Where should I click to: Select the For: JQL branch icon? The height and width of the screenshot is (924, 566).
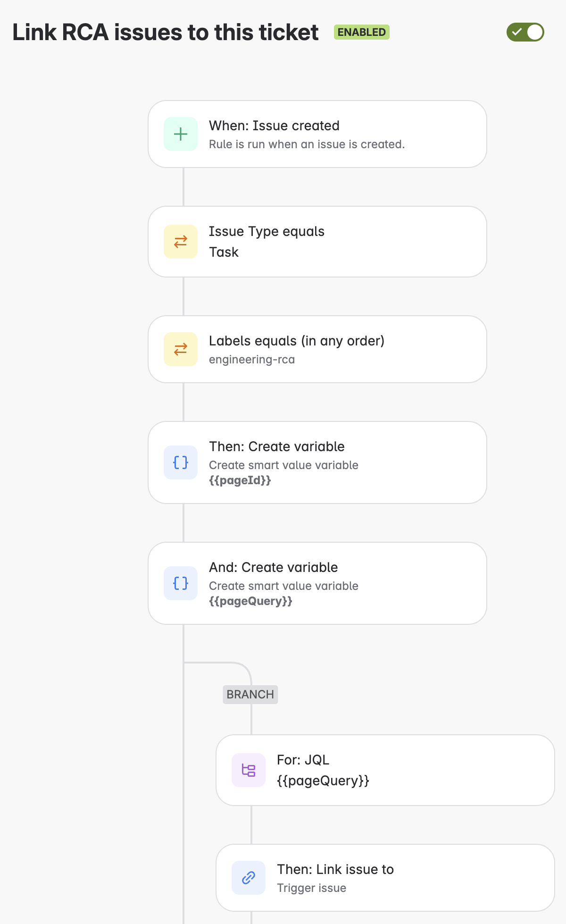pos(248,770)
